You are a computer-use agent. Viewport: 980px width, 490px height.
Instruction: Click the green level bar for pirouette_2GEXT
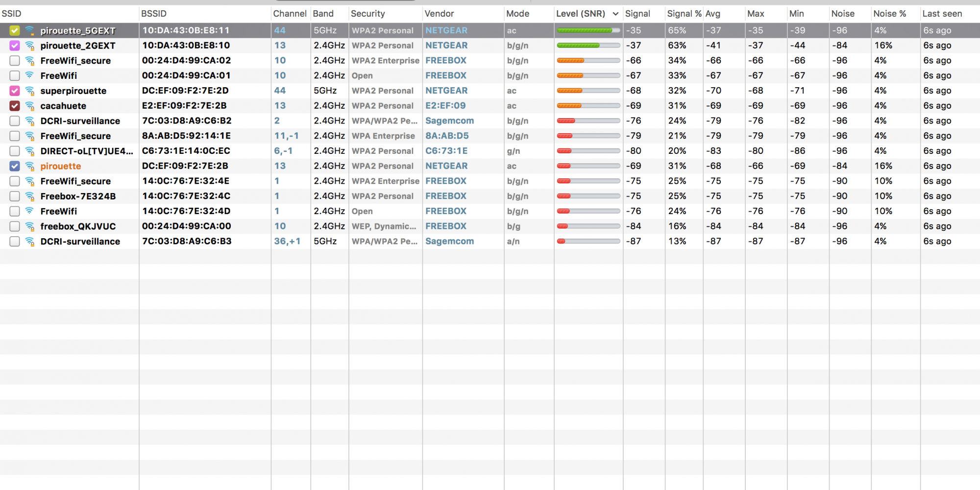click(x=588, y=46)
